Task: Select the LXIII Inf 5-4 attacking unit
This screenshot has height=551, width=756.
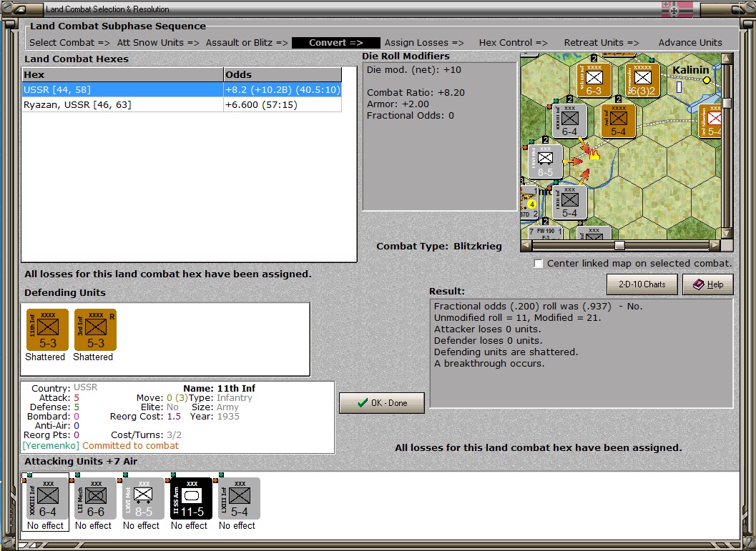Action: (x=237, y=499)
